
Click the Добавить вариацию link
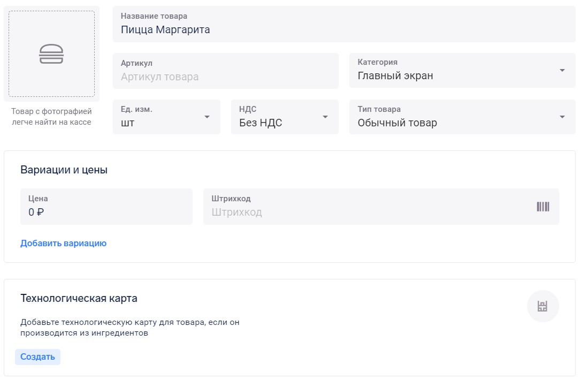pyautogui.click(x=63, y=244)
